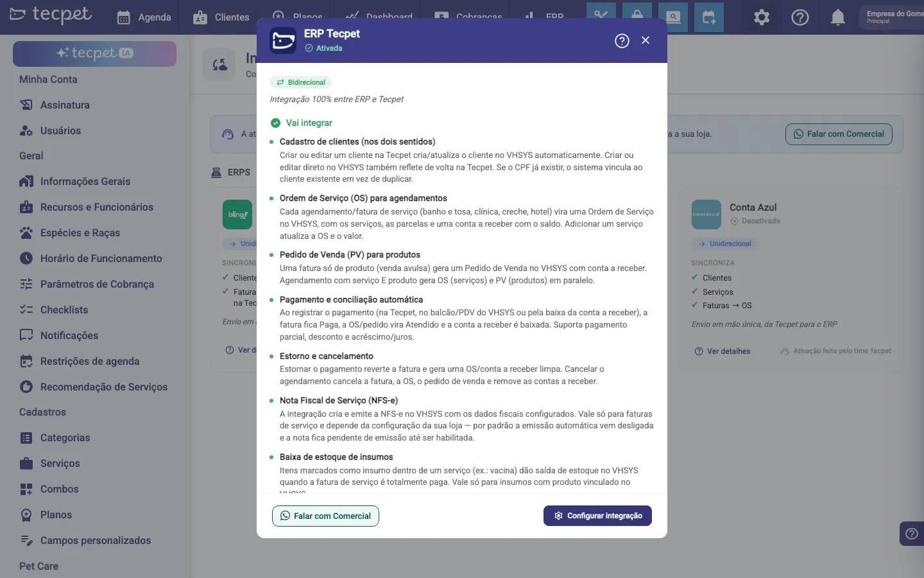Click Falar com Comercial on background page
Viewport: 924px width, 578px height.
(x=839, y=134)
